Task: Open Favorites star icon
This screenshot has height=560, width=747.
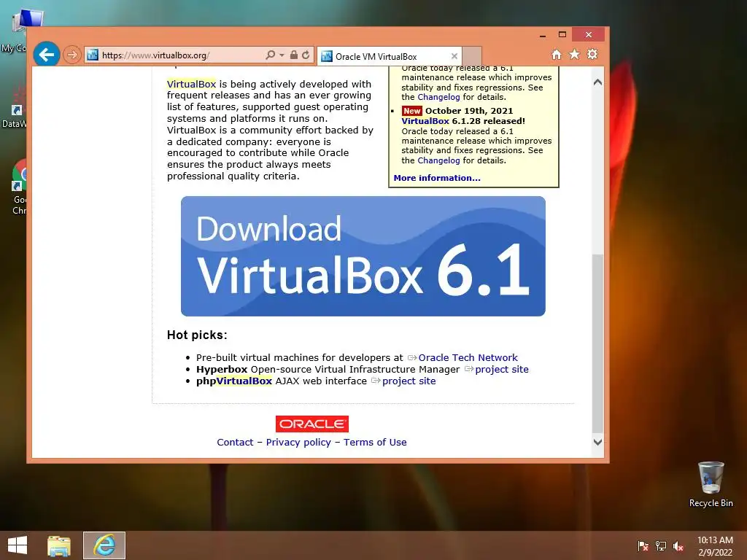Action: coord(575,54)
